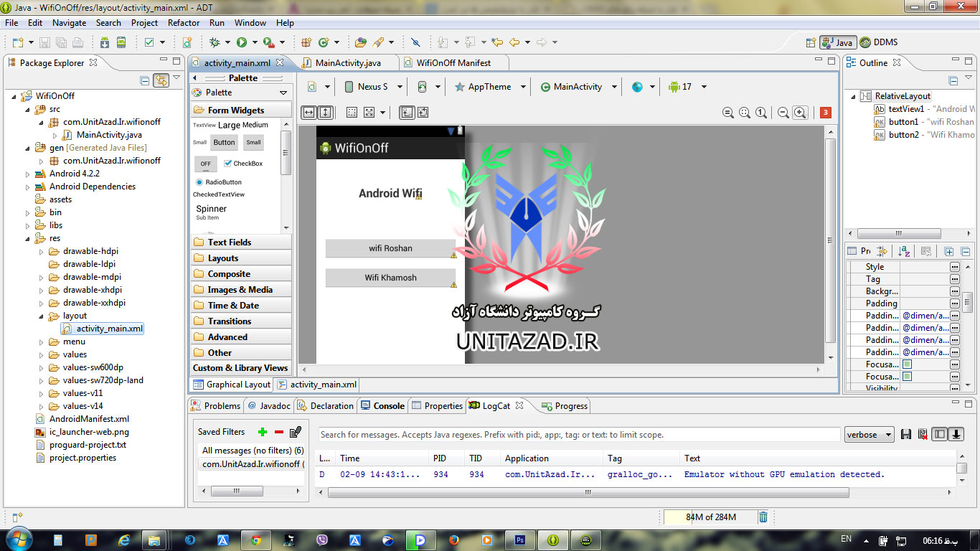Image resolution: width=980 pixels, height=551 pixels.
Task: Click the New wizard toolbar icon
Action: coord(18,42)
